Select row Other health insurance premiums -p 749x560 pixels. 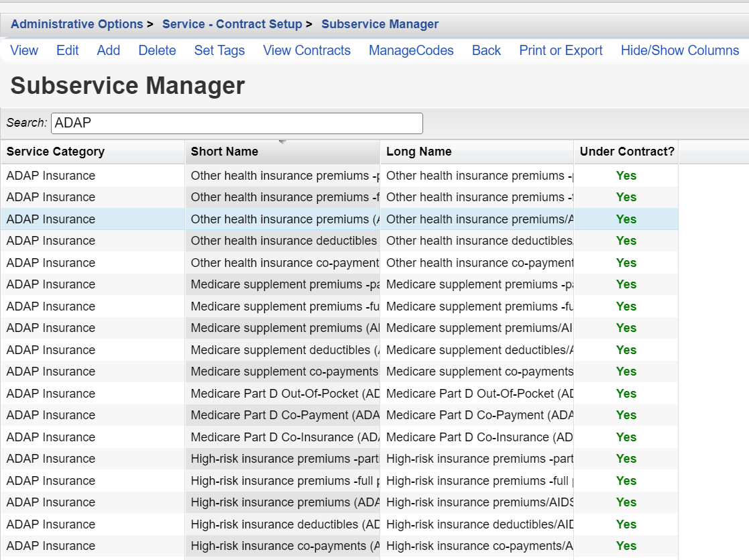coord(339,176)
